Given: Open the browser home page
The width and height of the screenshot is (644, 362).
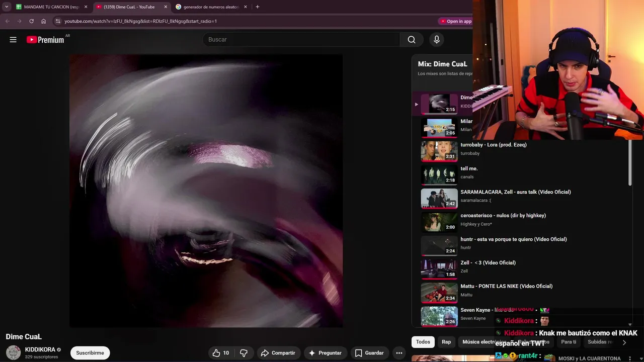Looking at the screenshot, I should (x=44, y=21).
